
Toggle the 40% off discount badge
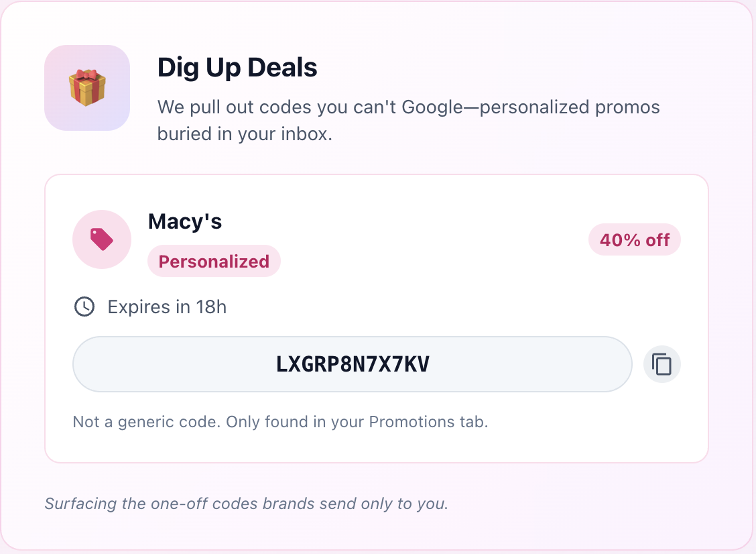[635, 239]
